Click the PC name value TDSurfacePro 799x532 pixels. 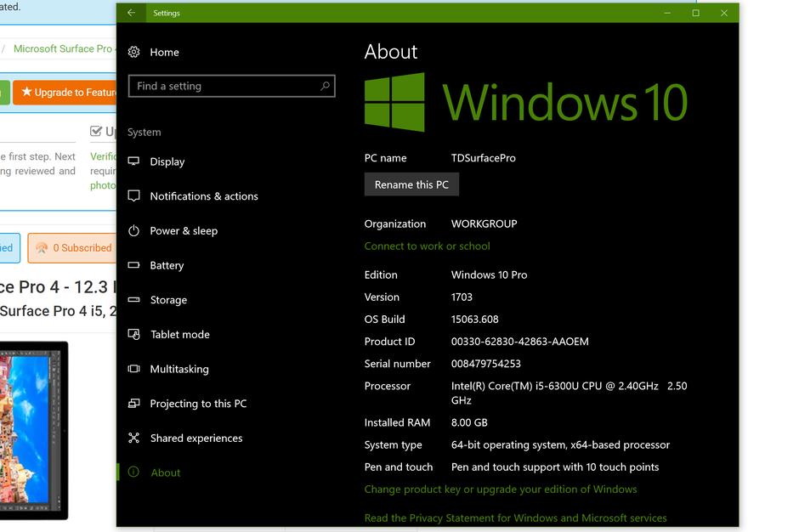pyautogui.click(x=483, y=158)
